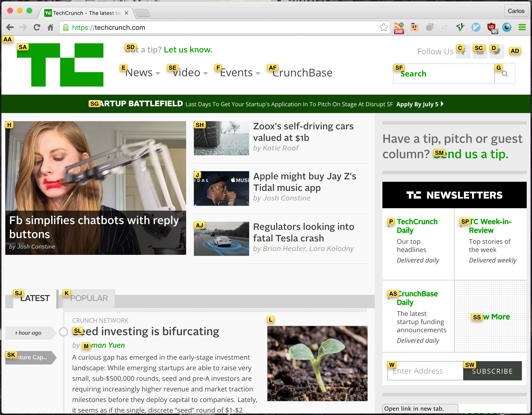The image size is (532, 415).
Task: Open a new tab with blank tab button
Action: [x=142, y=13]
